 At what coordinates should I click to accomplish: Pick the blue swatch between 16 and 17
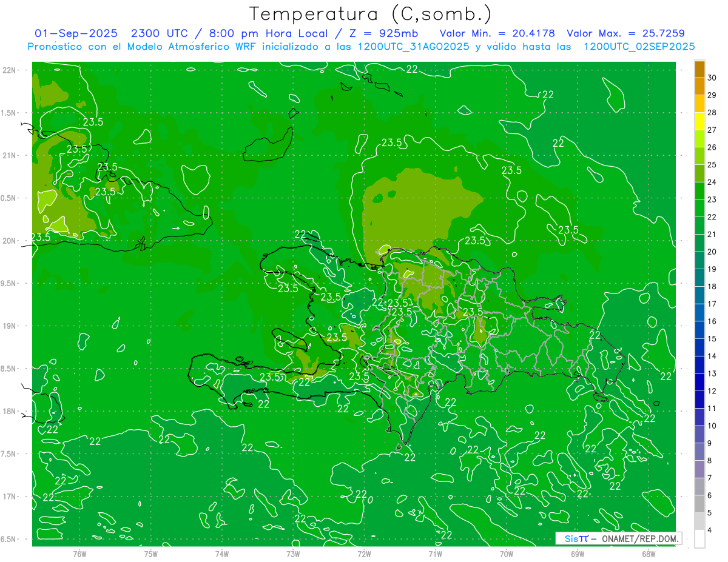[x=699, y=313]
